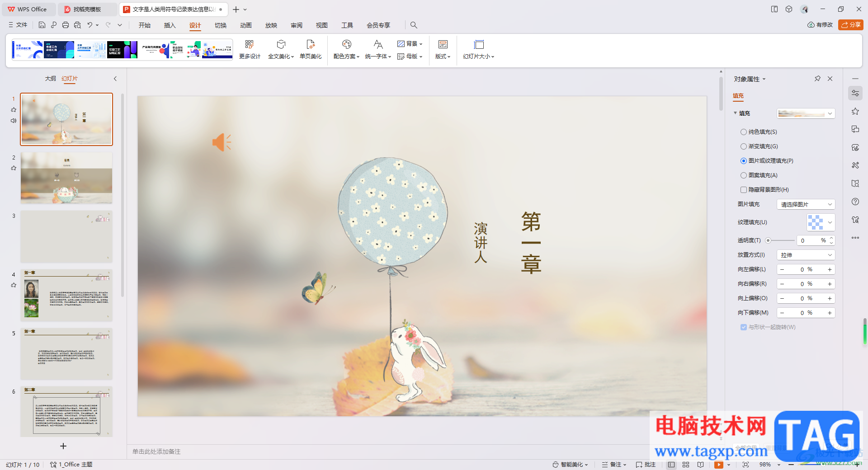The width and height of the screenshot is (868, 470).
Task: Switch to reading view icon
Action: coord(700,465)
